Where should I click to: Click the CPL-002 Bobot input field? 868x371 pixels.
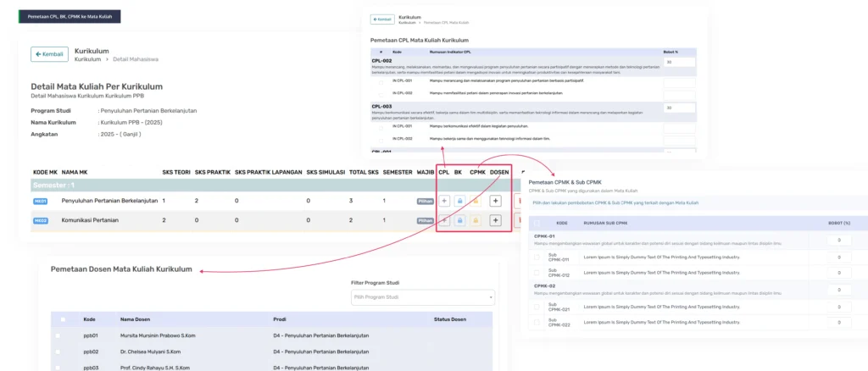(679, 63)
